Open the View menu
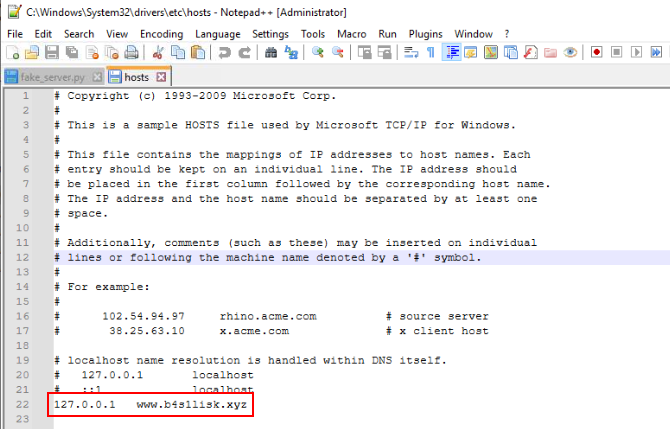The image size is (670, 429). [x=117, y=34]
